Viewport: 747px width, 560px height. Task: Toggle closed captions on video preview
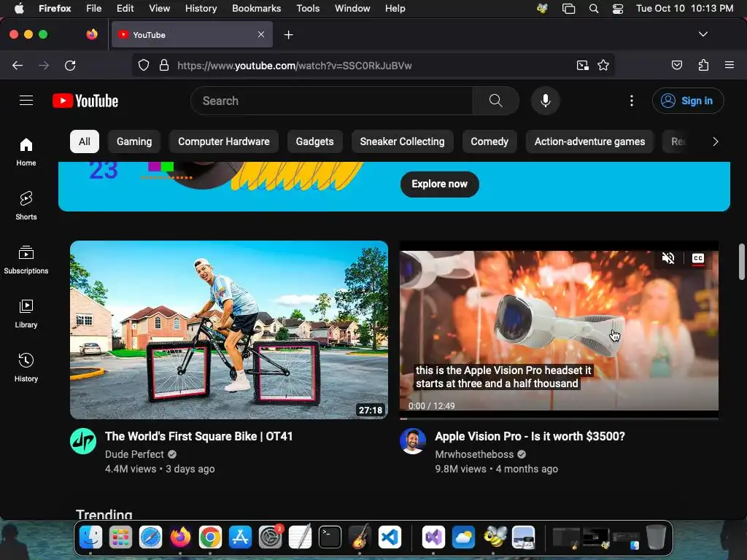(x=698, y=258)
